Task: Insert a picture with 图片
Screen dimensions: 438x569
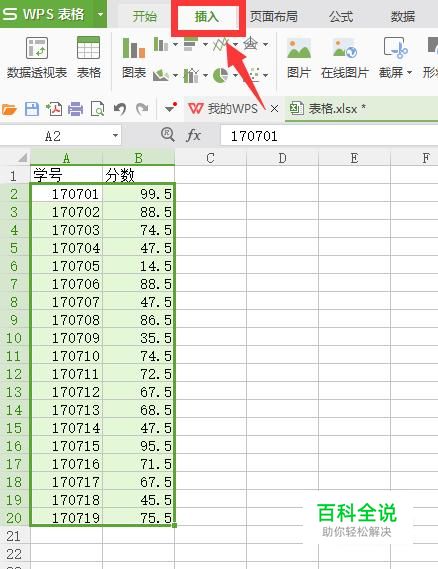Action: pyautogui.click(x=299, y=58)
